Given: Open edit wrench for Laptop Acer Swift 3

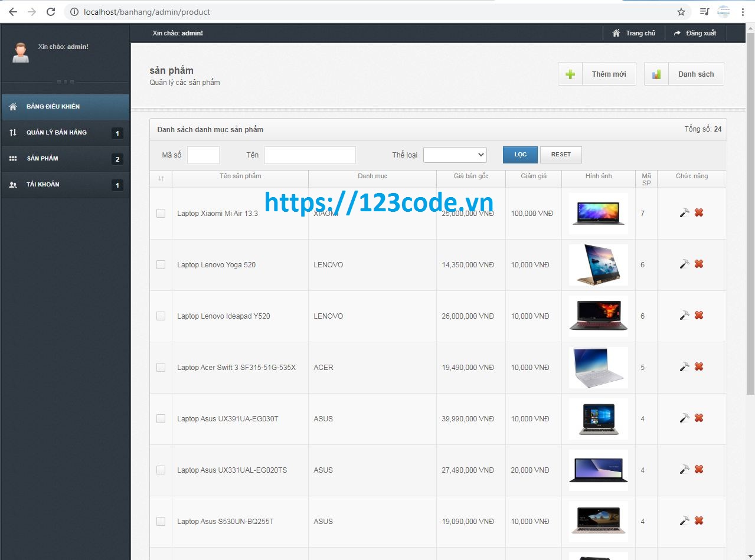Looking at the screenshot, I should point(684,367).
